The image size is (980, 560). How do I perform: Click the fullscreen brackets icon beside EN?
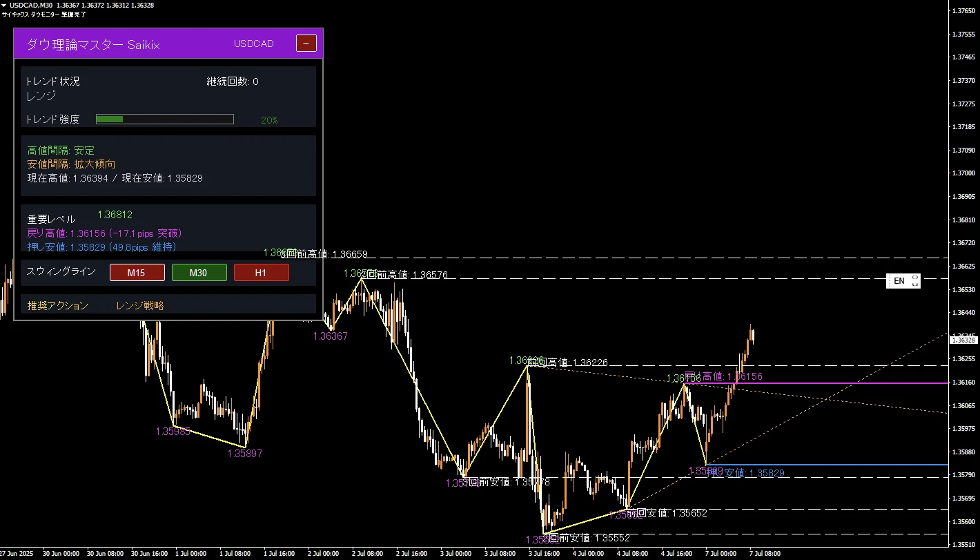coord(915,281)
